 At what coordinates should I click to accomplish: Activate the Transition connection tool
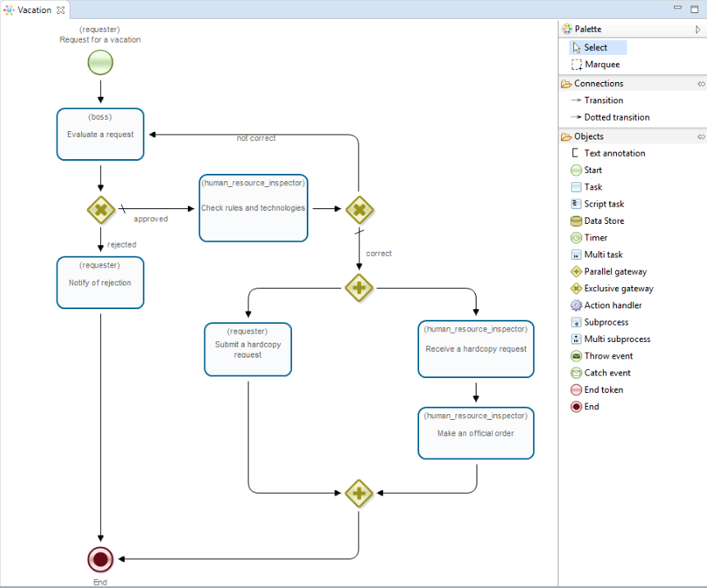point(603,100)
